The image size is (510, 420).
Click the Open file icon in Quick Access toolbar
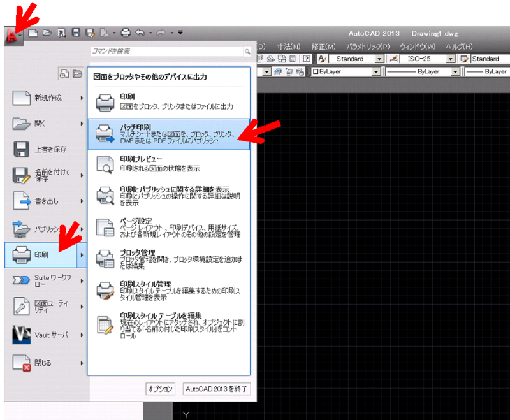tap(47, 33)
